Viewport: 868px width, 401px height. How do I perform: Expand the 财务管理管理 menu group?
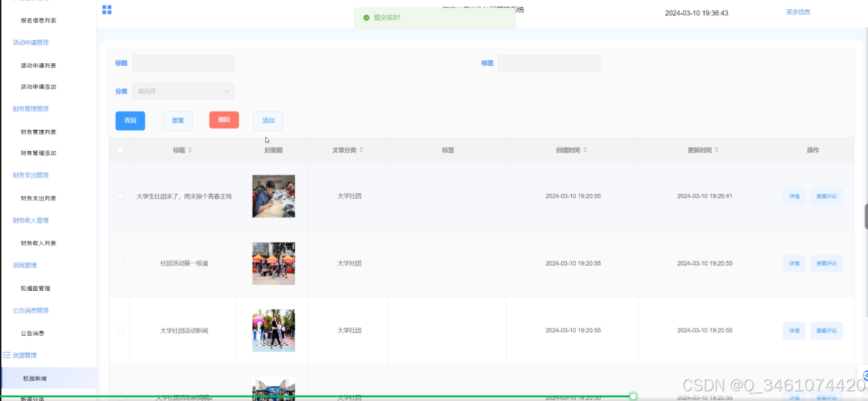(30, 109)
